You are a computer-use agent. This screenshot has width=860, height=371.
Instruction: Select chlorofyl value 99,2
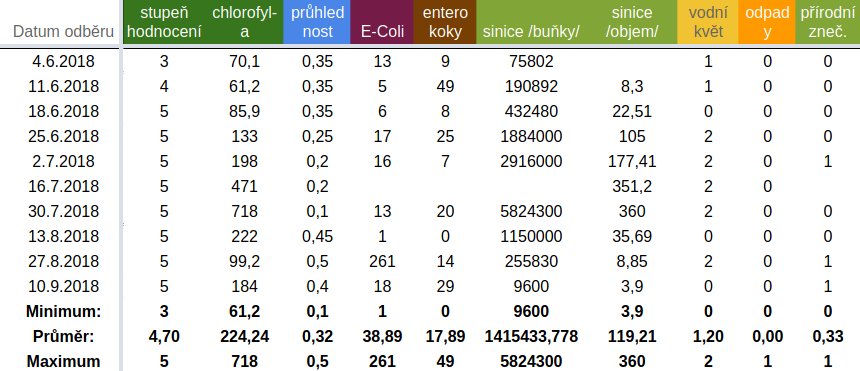[245, 261]
